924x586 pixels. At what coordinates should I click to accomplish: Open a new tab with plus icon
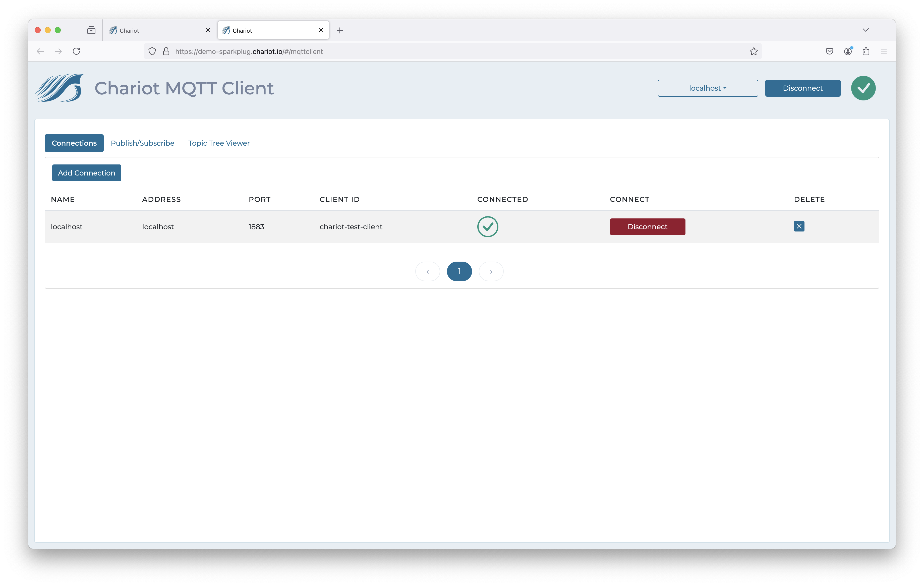tap(339, 30)
